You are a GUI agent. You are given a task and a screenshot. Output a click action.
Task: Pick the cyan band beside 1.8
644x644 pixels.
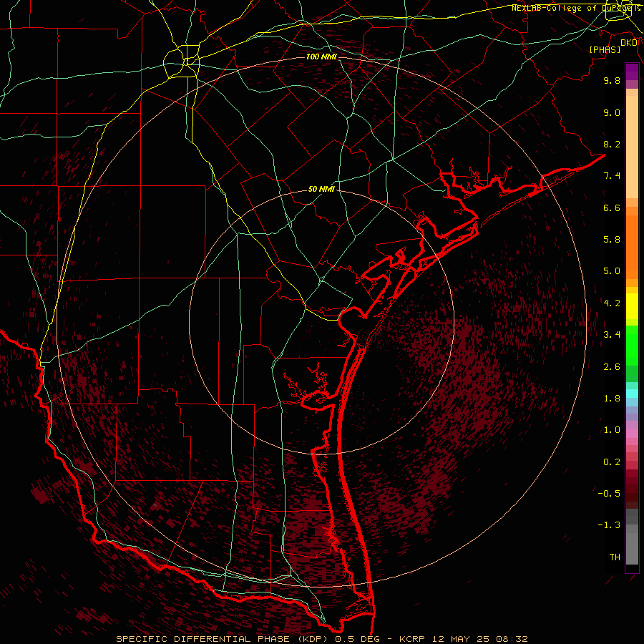[x=632, y=394]
